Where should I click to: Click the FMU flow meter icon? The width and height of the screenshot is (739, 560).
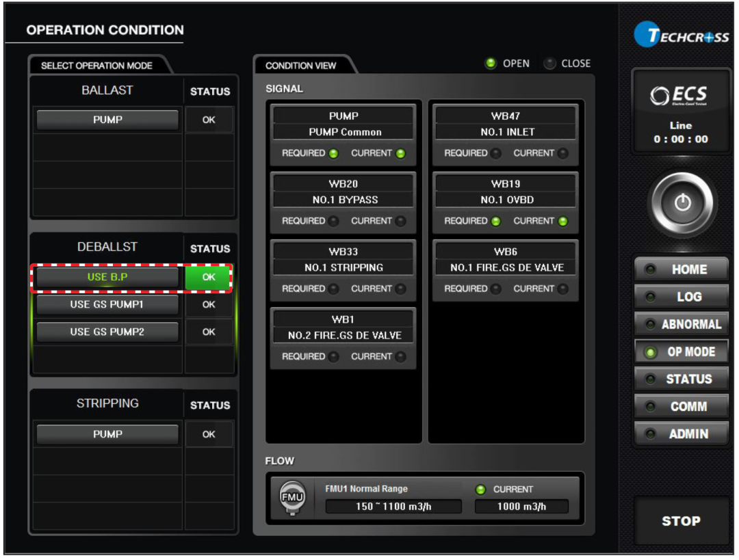[292, 497]
